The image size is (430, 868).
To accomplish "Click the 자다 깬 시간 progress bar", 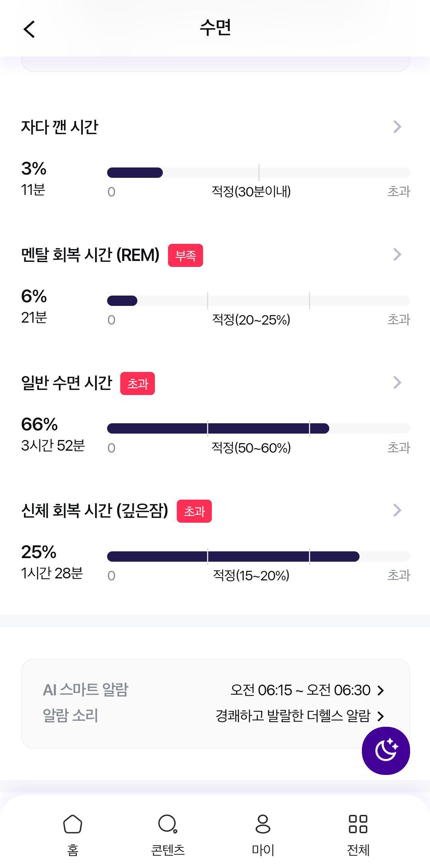I will (x=258, y=173).
